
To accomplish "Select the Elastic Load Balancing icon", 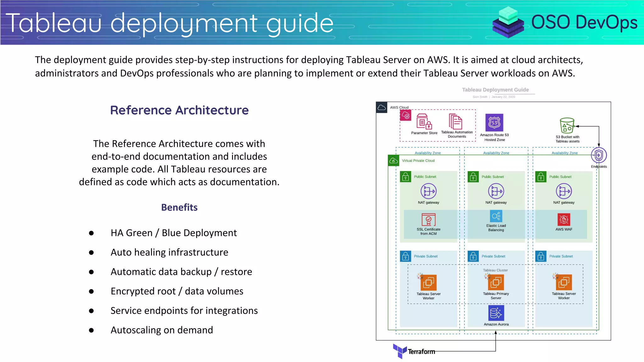I will [496, 216].
